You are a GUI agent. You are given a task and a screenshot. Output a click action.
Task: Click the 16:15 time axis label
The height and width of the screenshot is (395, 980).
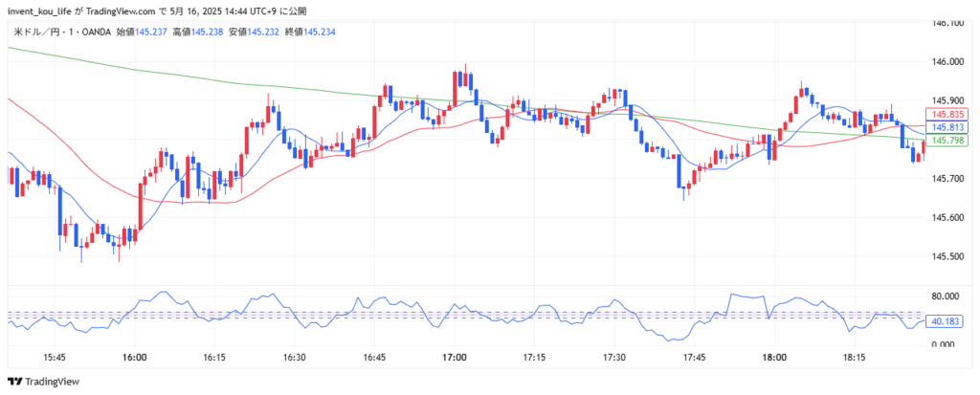click(x=214, y=358)
